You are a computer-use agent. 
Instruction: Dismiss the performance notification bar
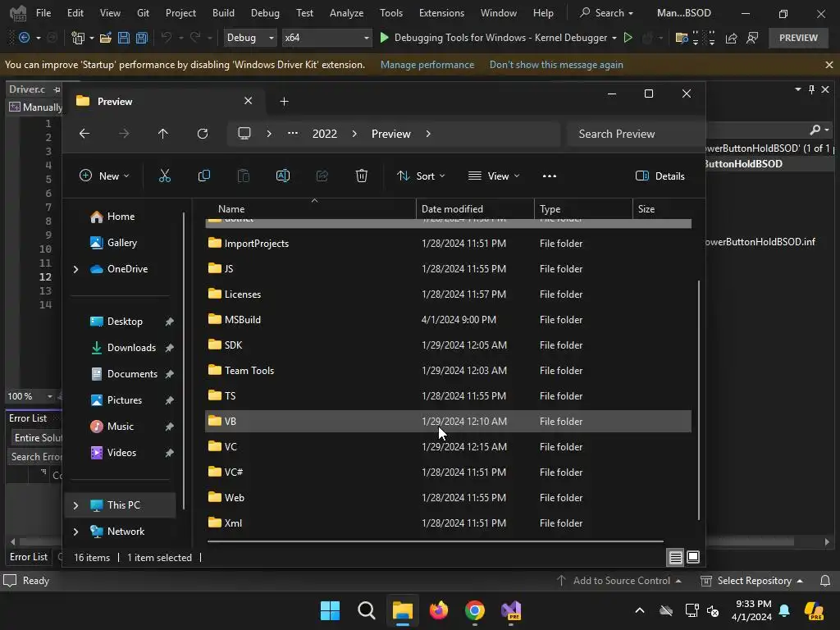829,65
